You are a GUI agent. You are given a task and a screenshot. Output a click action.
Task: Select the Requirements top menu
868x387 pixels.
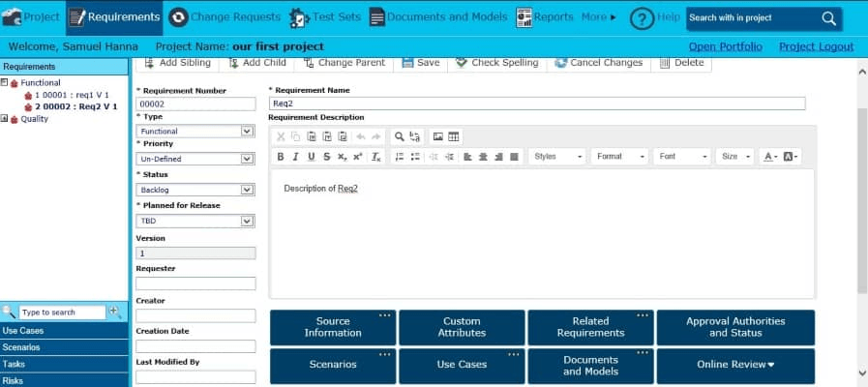[114, 17]
